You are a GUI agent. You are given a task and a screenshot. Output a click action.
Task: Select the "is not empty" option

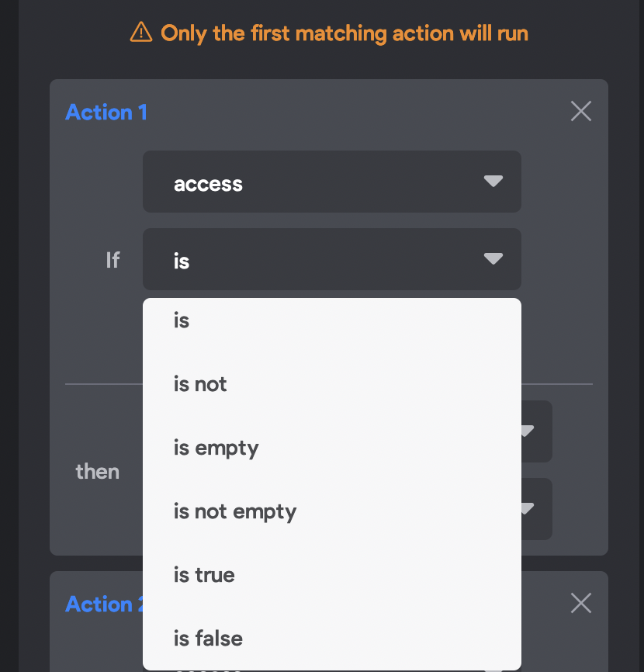[235, 511]
